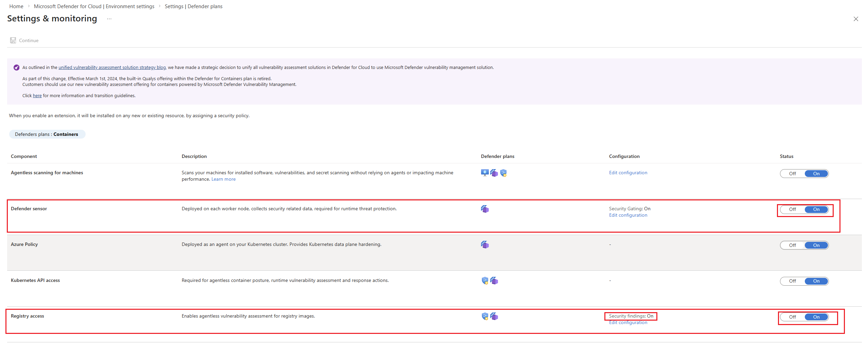Switch Kubernetes API access status to Off

click(x=792, y=281)
